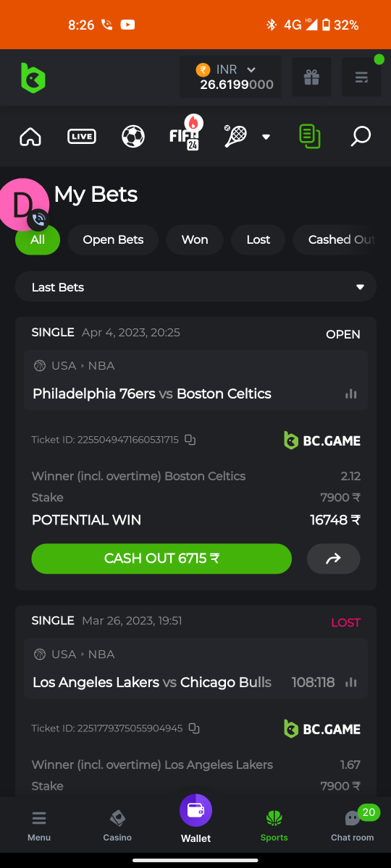View stats for 76ers vs Celtics
The image size is (391, 868).
(x=351, y=393)
